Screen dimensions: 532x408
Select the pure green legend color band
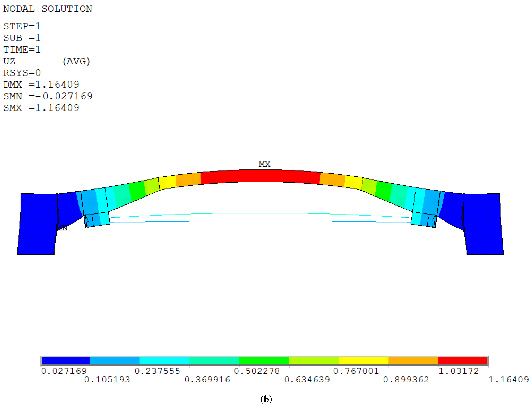pyautogui.click(x=264, y=361)
